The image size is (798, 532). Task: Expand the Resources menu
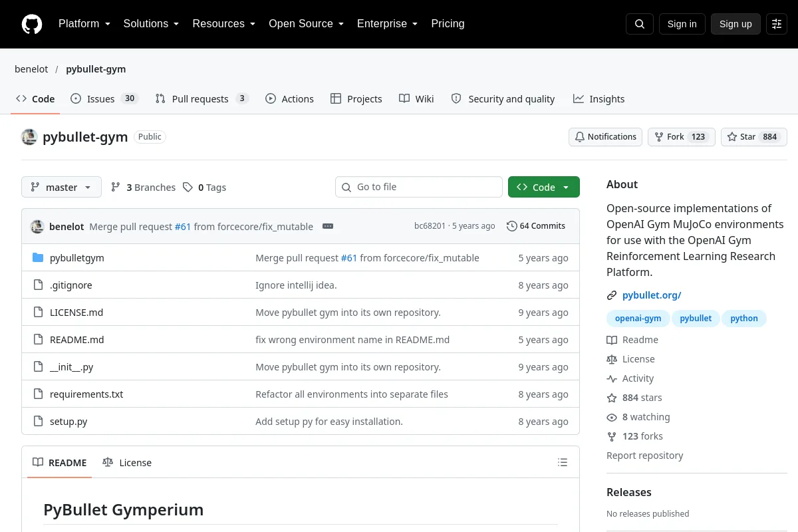pos(223,24)
